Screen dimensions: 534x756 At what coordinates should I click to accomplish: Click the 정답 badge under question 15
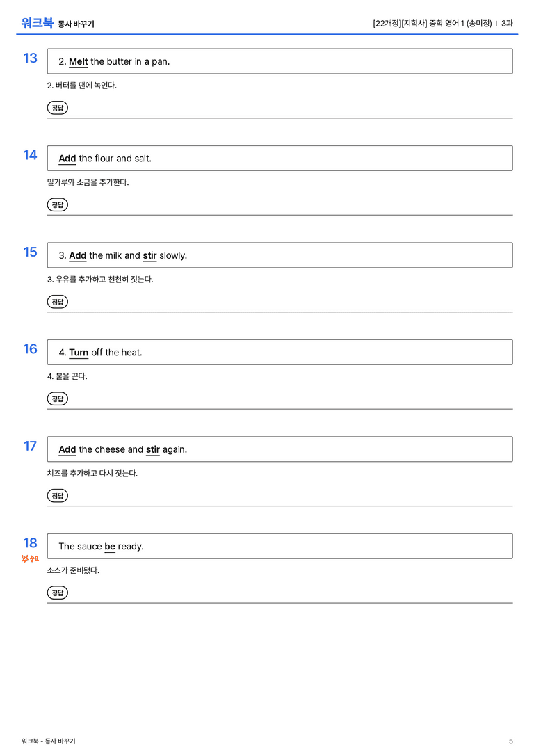coord(57,302)
